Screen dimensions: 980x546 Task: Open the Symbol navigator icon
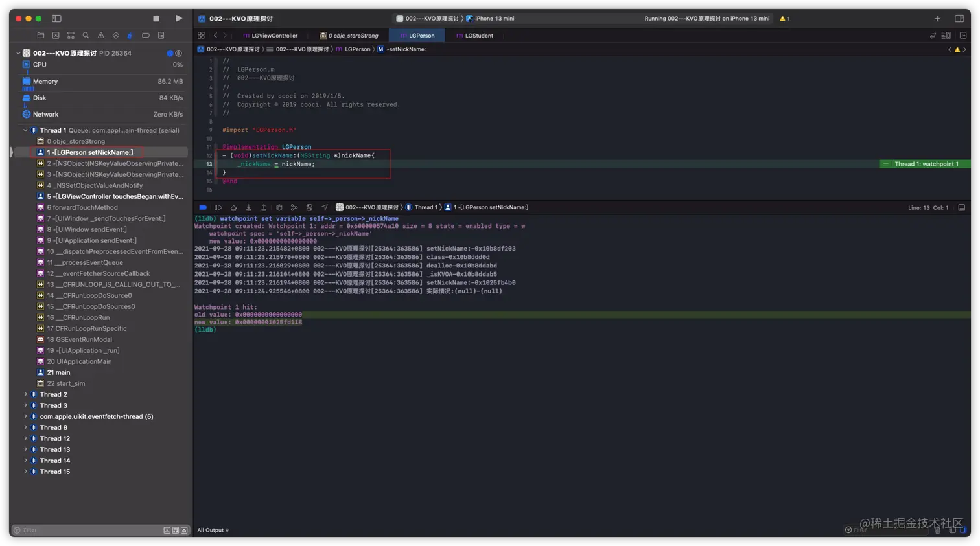(x=71, y=36)
